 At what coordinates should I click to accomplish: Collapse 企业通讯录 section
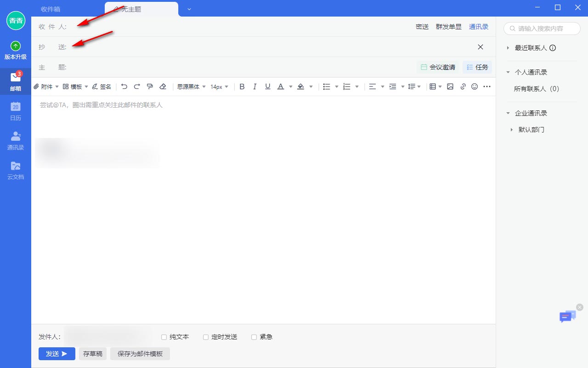point(508,113)
